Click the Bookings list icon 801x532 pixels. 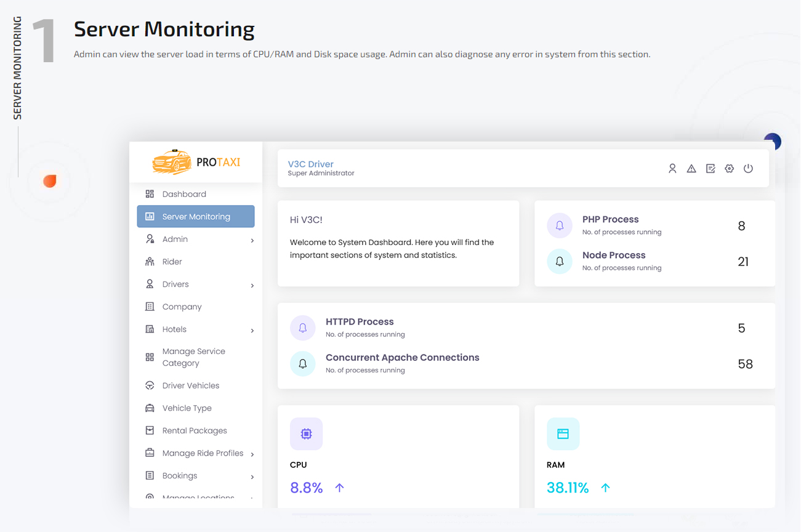tap(150, 475)
